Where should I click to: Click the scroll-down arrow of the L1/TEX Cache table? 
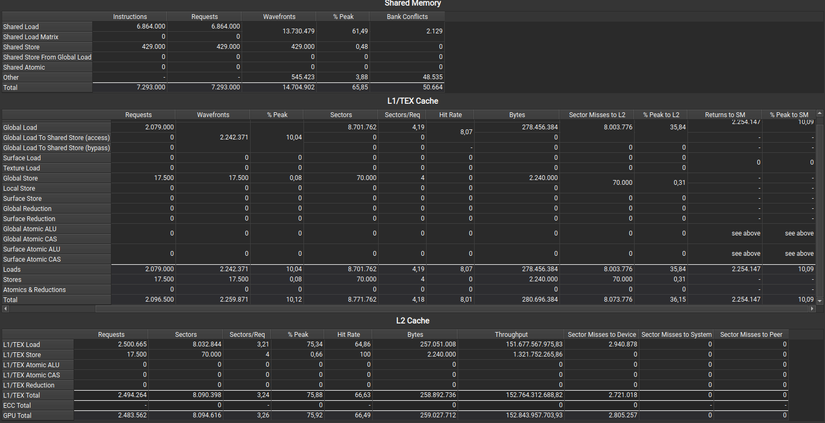pos(820,300)
